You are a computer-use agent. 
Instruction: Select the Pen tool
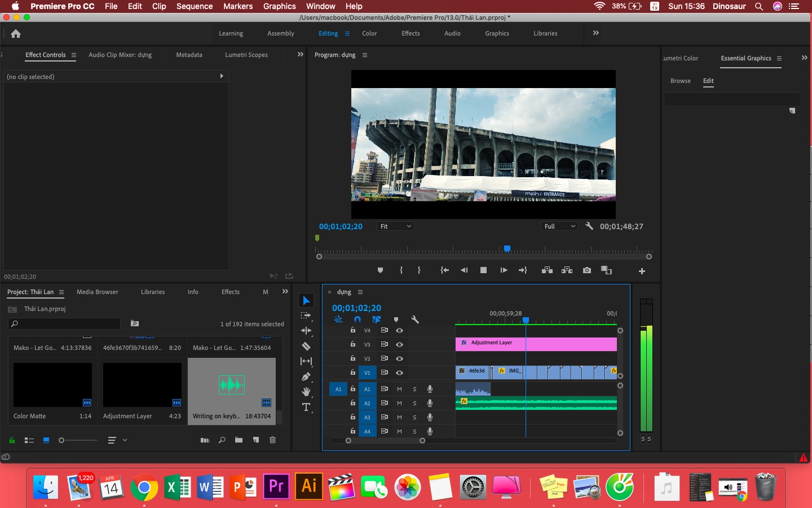(306, 376)
